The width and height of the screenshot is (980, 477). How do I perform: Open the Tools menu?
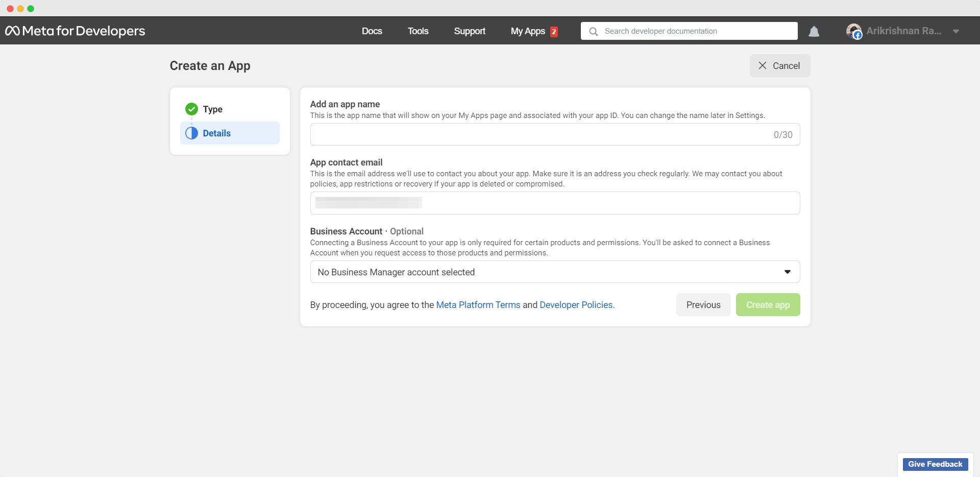tap(418, 31)
